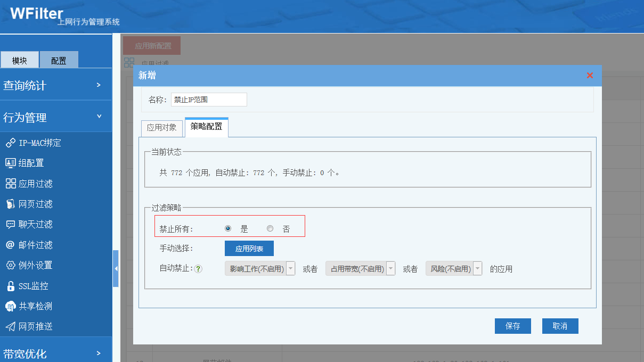Click the 自动禁止 help question icon
Image resolution: width=644 pixels, height=362 pixels.
coord(198,269)
